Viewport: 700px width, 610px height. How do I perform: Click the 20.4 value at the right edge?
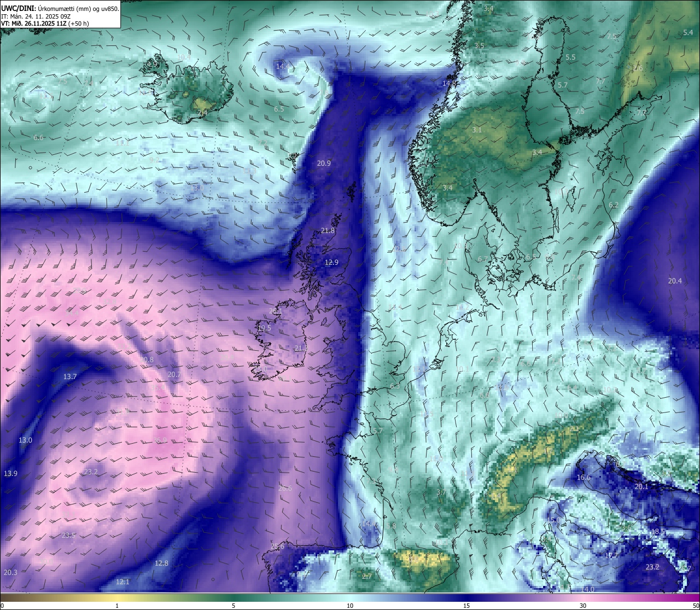675,281
